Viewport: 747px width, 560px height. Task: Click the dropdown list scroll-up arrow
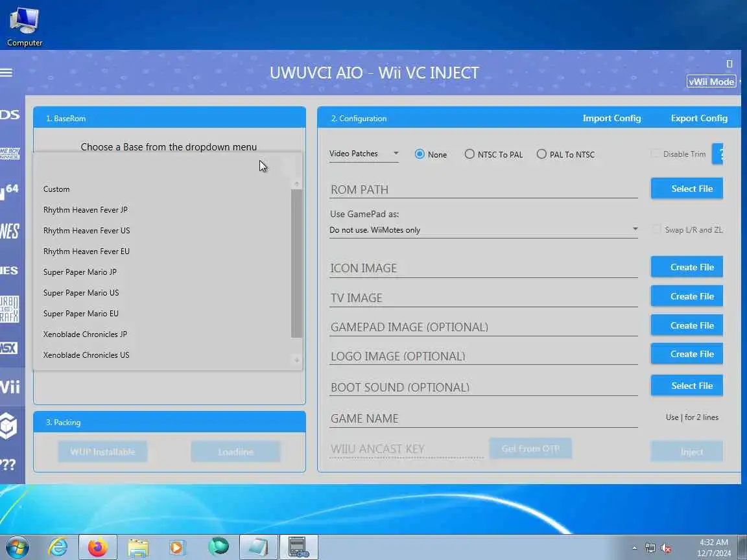click(296, 184)
